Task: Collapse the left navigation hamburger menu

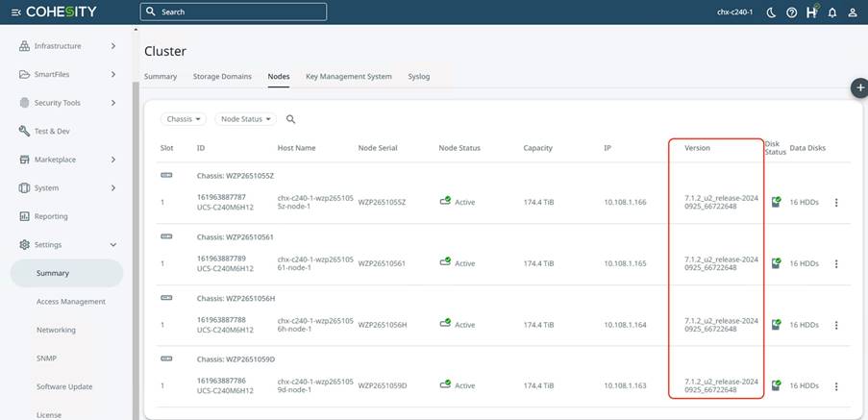Action: tap(15, 12)
